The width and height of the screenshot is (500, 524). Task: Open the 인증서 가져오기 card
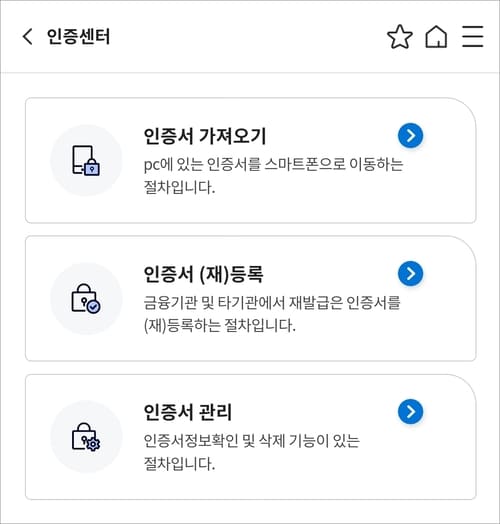pos(251,160)
